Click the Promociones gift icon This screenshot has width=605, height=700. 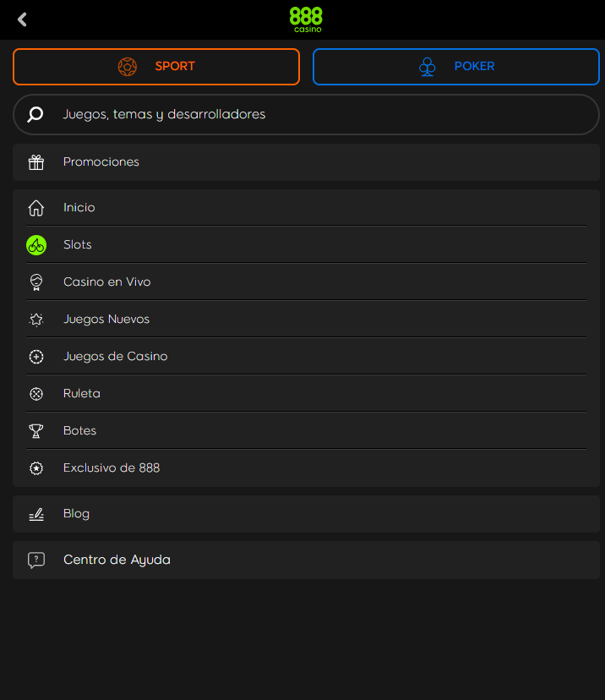[36, 162]
